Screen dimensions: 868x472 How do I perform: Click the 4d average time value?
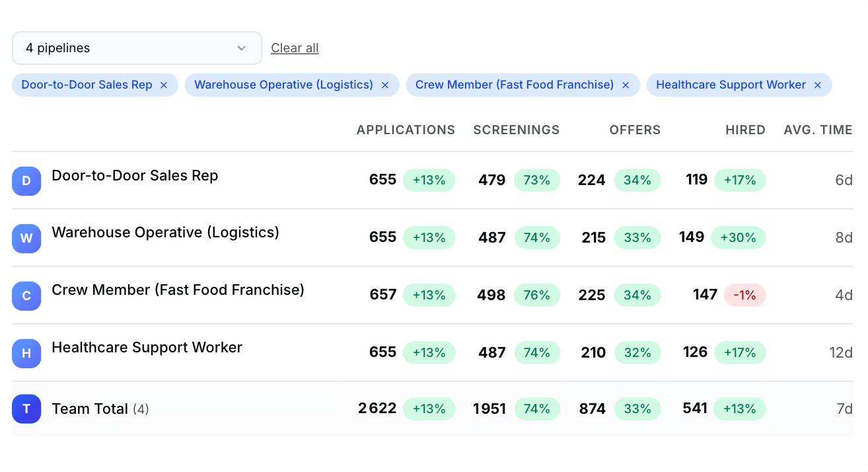click(844, 295)
